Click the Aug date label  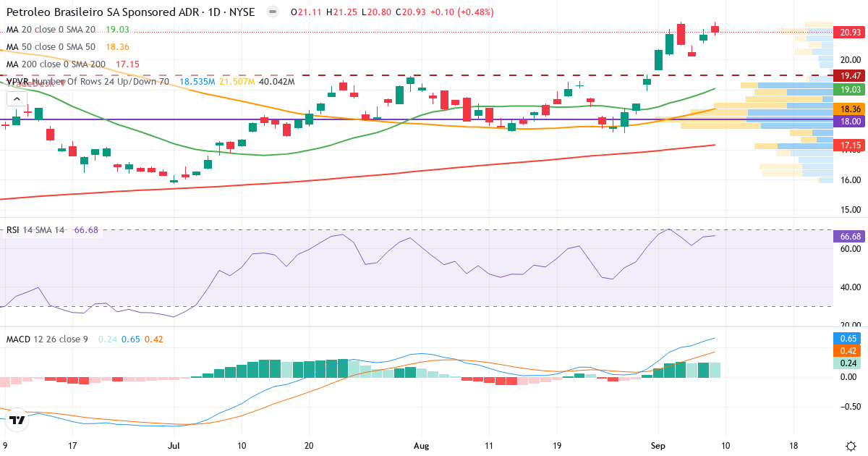[421, 446]
